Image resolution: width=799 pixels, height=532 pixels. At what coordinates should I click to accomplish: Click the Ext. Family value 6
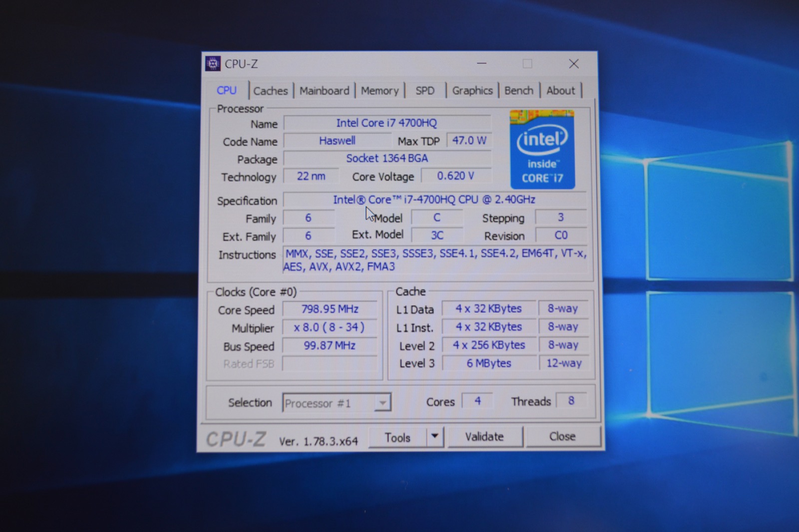pyautogui.click(x=308, y=236)
